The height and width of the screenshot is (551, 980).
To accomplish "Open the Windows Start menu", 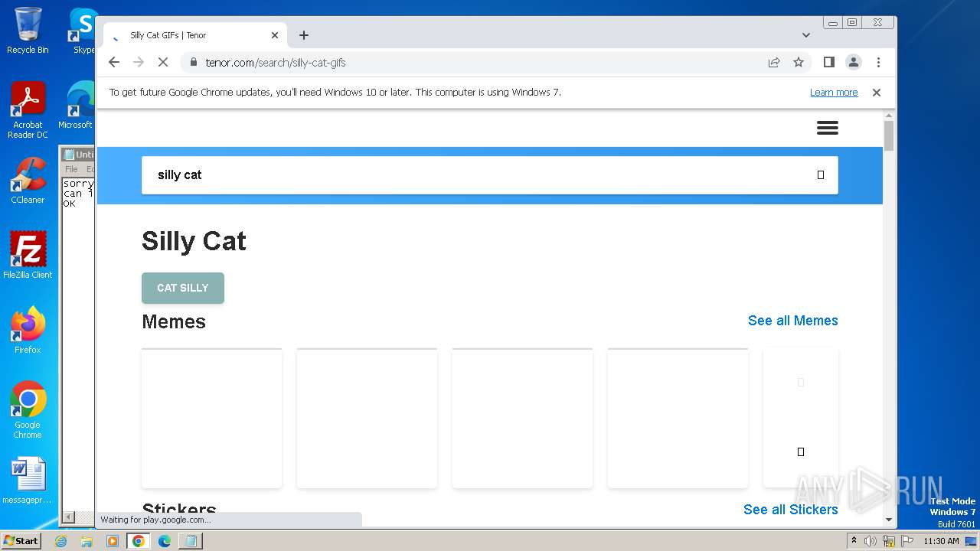I will click(x=21, y=540).
